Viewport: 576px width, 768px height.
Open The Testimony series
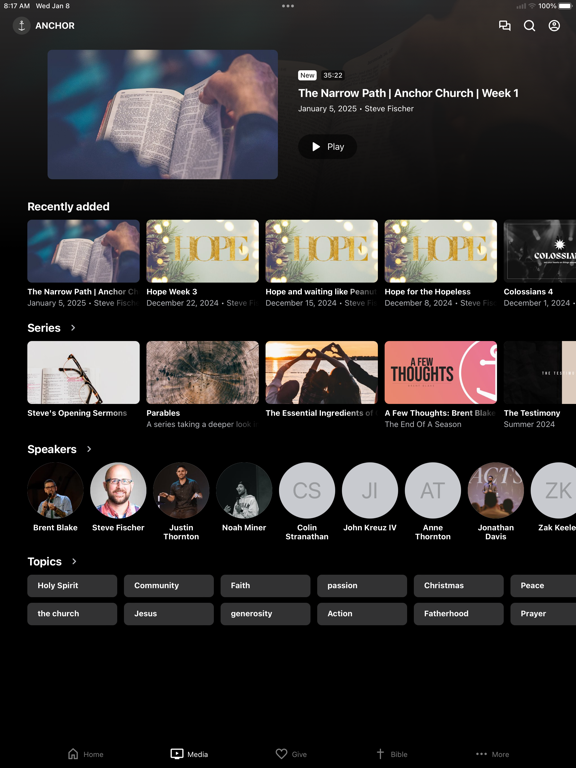point(540,373)
